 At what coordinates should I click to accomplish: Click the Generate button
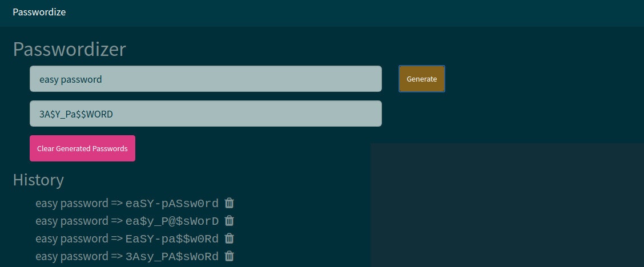422,79
